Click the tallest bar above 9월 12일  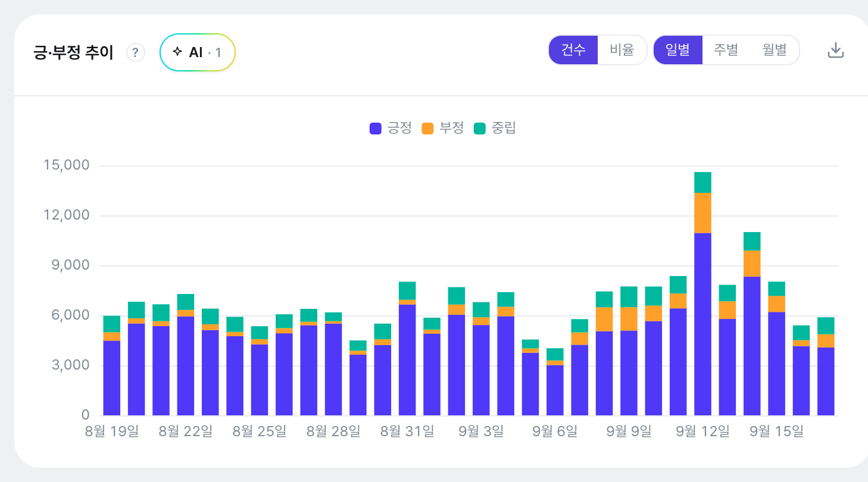click(x=702, y=294)
